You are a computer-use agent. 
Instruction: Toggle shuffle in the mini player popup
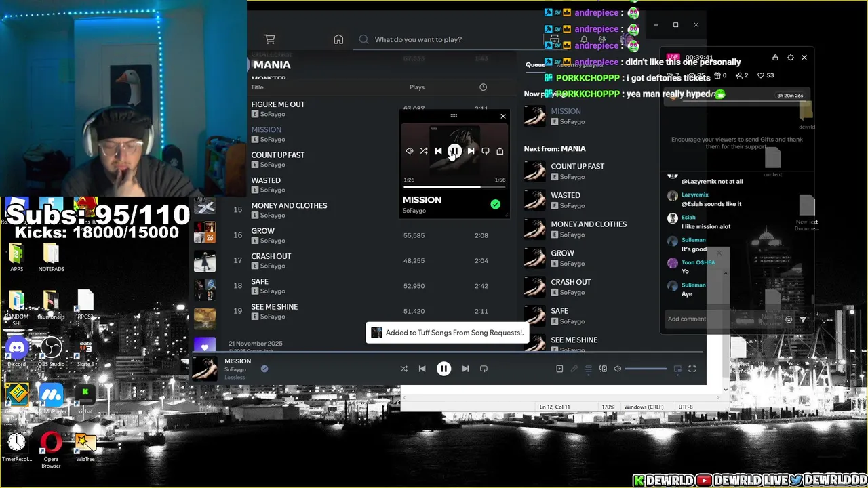point(424,151)
